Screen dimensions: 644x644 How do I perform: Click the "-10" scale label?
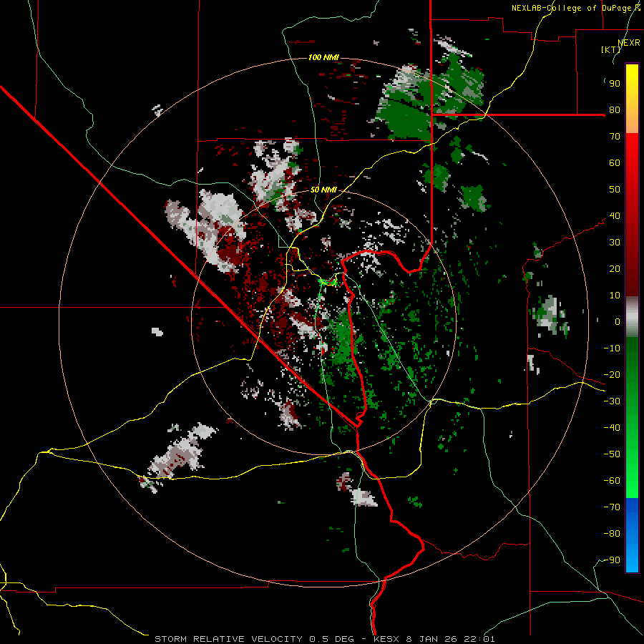(612, 348)
